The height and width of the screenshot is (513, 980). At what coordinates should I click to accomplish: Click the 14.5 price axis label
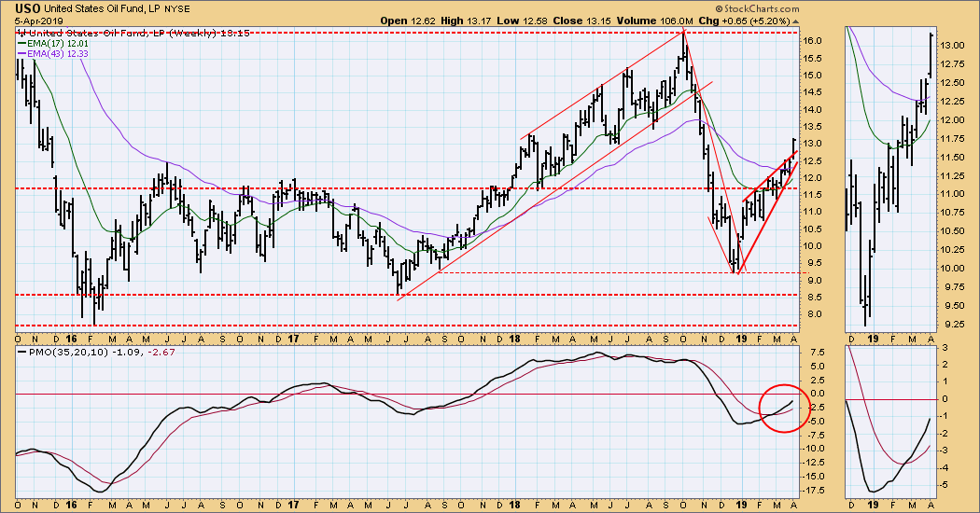tap(813, 92)
